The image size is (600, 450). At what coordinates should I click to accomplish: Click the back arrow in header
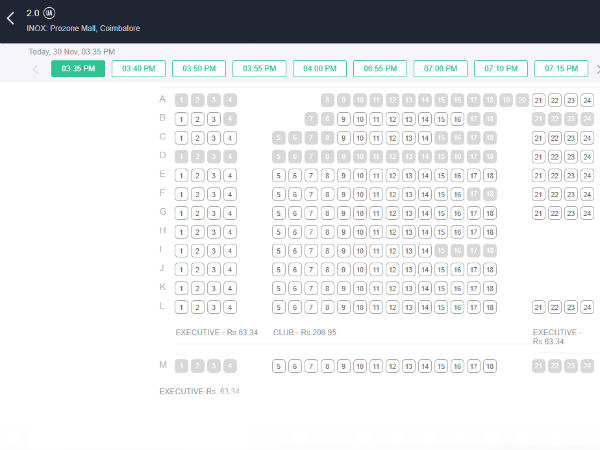11,18
